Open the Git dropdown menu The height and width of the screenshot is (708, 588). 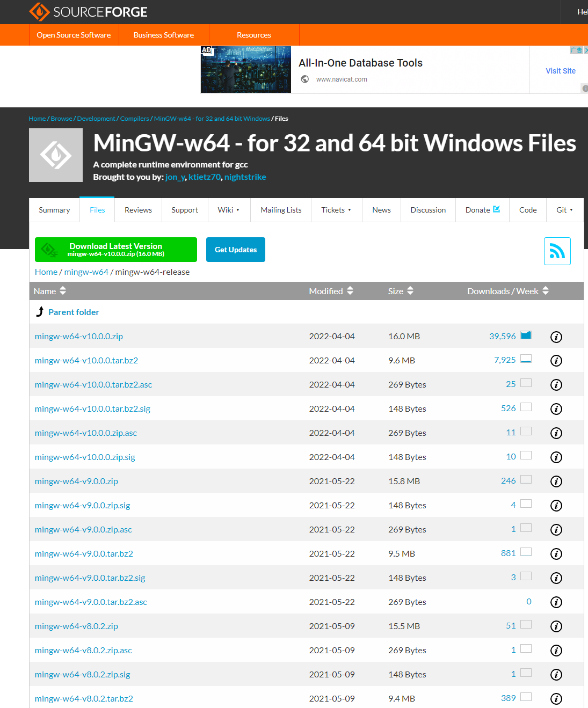click(x=564, y=210)
